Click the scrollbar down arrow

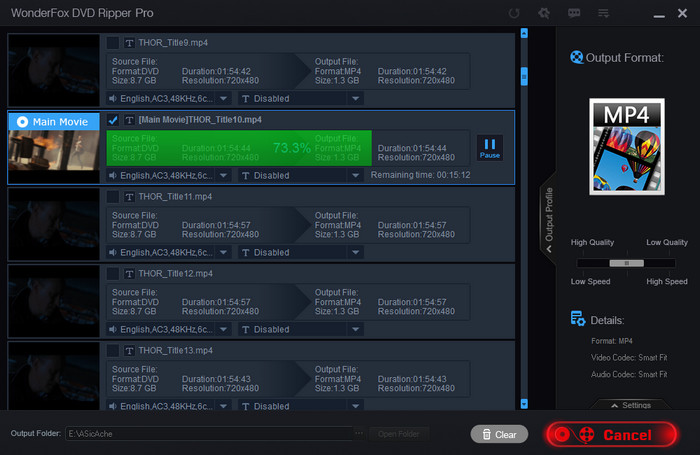[x=524, y=404]
